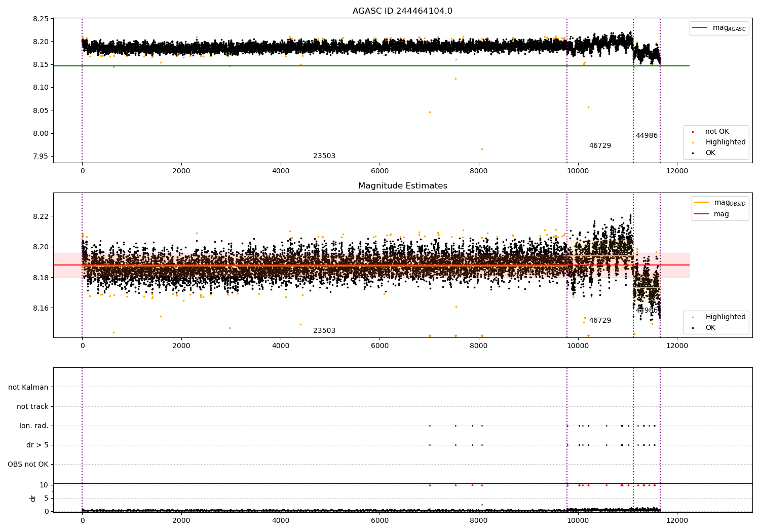
Task: Click the '8.16' y-axis tick label
Action: pyautogui.click(x=41, y=309)
